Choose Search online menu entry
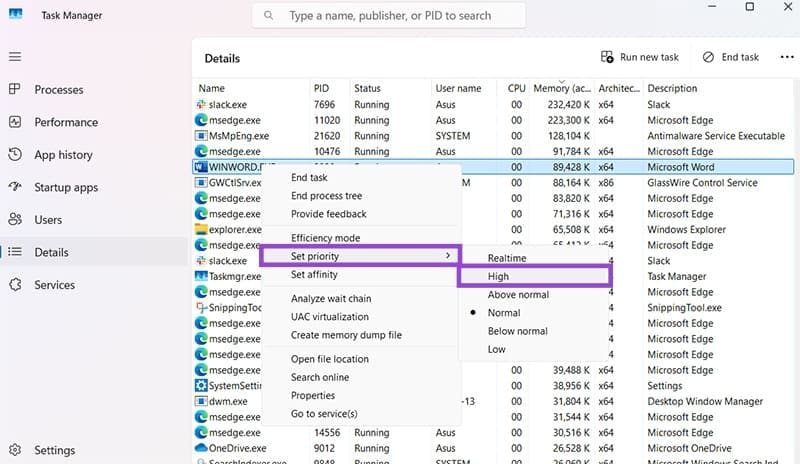This screenshot has height=464, width=800. click(x=320, y=377)
